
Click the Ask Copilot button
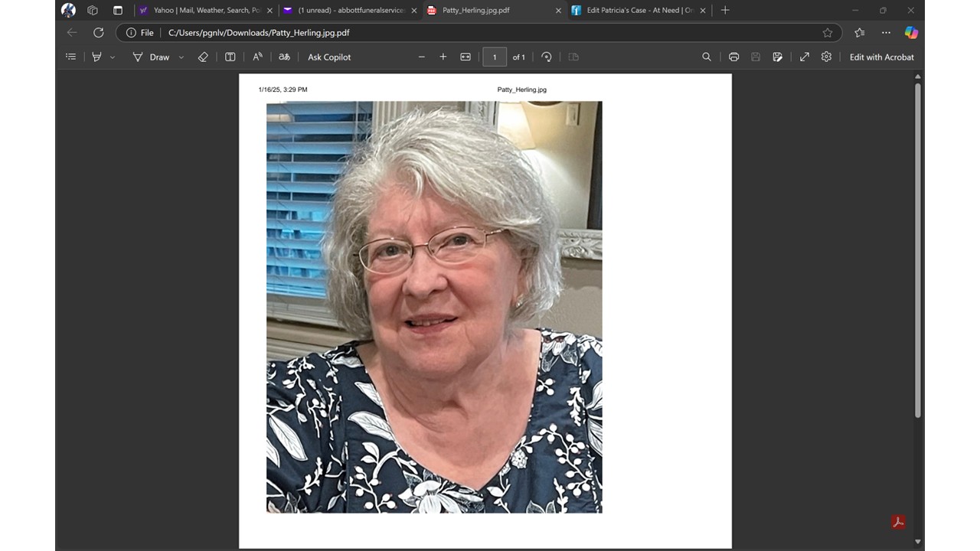(329, 57)
